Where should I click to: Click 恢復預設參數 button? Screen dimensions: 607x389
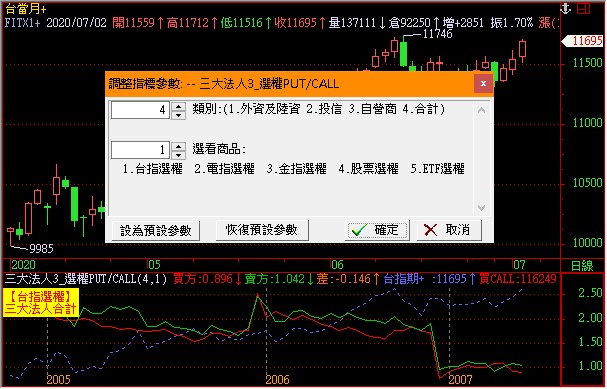click(262, 230)
